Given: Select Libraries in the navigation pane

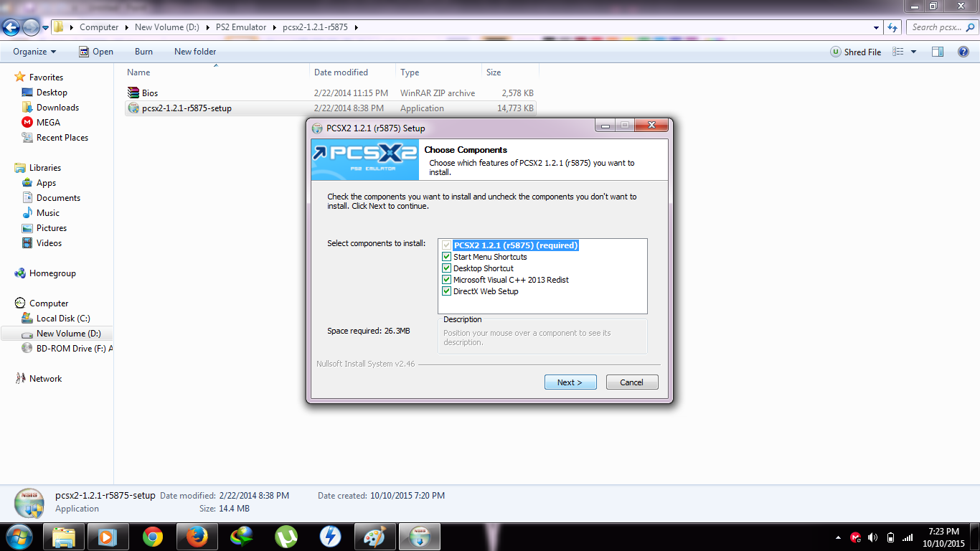Looking at the screenshot, I should [45, 168].
